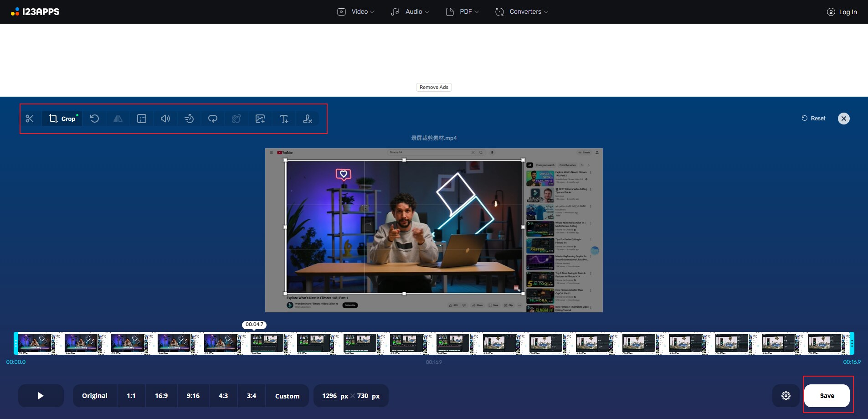Choose the 9:16 aspect ratio
The width and height of the screenshot is (868, 419).
coord(193,396)
